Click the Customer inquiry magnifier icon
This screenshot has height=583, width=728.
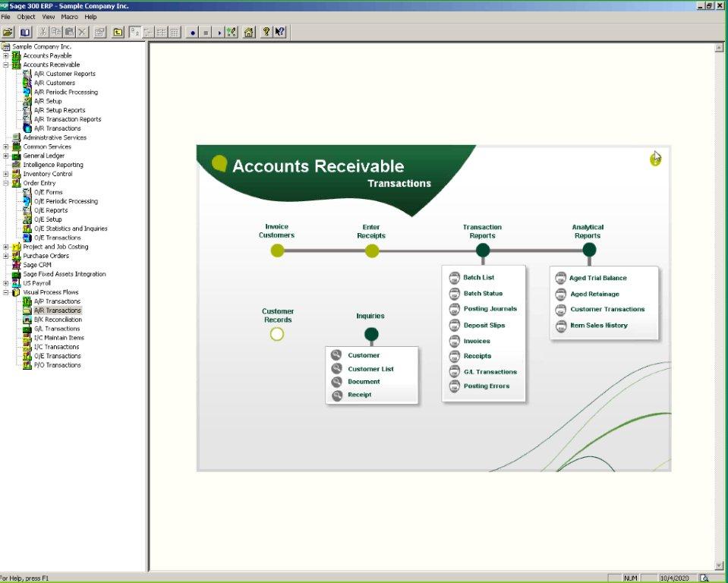tap(336, 355)
